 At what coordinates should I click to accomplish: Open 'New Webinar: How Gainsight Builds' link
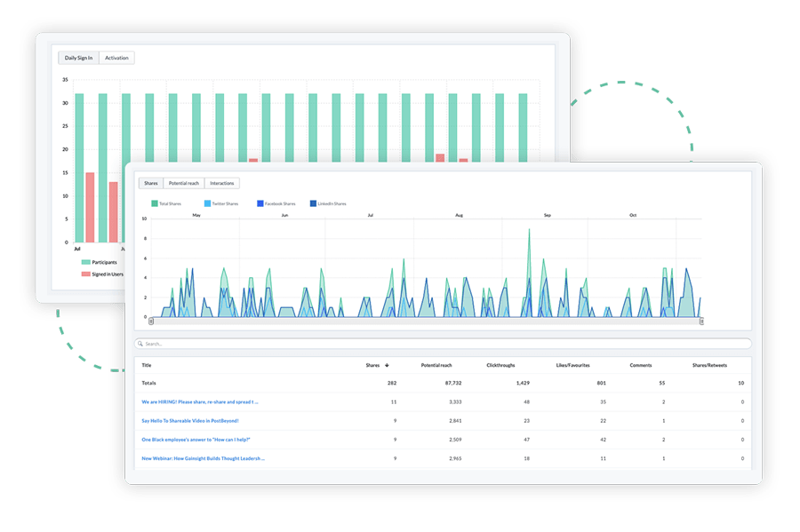tap(203, 458)
